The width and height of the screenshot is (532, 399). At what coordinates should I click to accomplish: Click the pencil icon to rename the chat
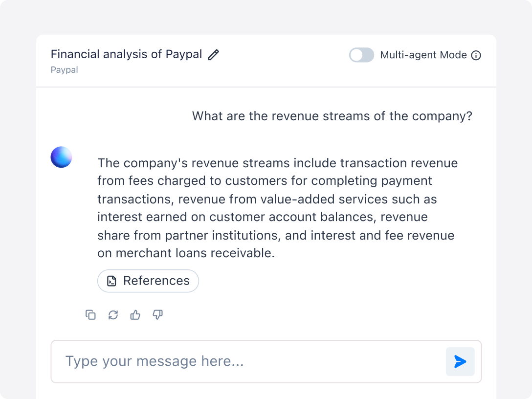(x=213, y=55)
